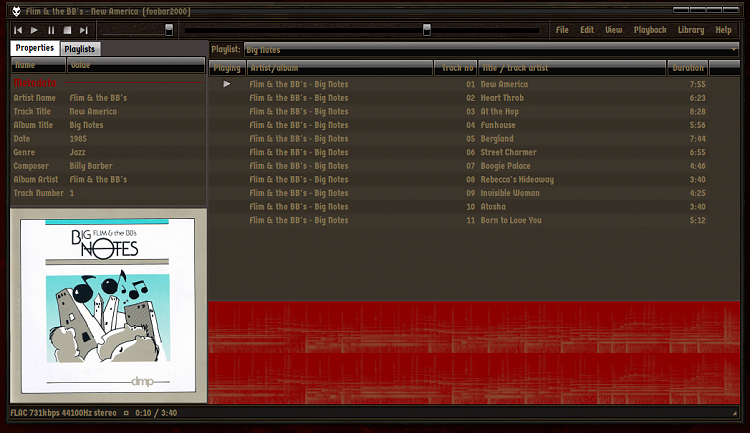Click the window resize grip corner

[735, 413]
